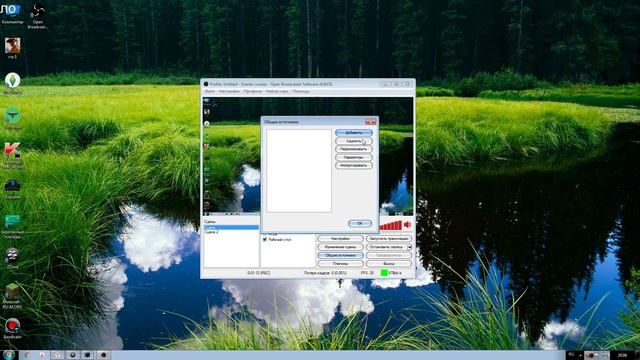Click Остановить запись to stop recording
This screenshot has width=640, height=360.
(x=387, y=247)
